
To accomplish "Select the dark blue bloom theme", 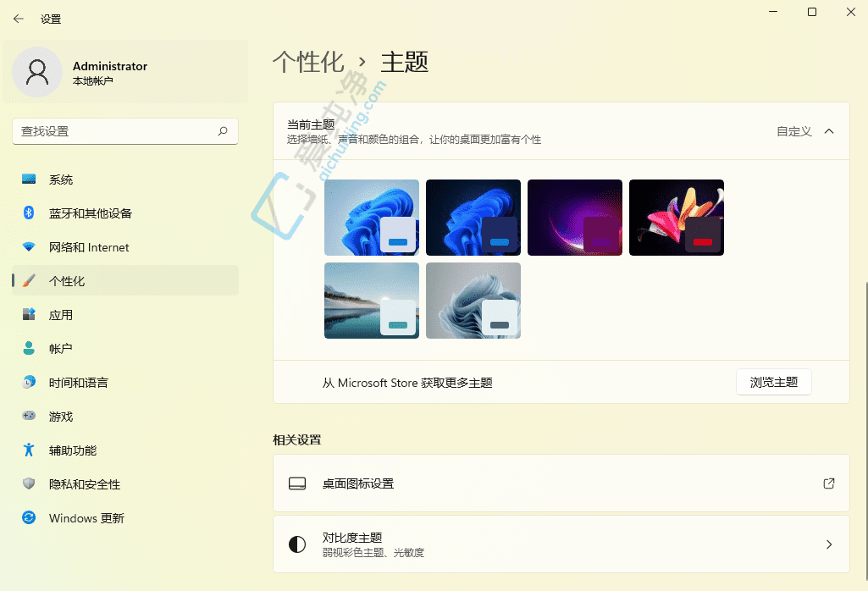I will click(x=473, y=218).
